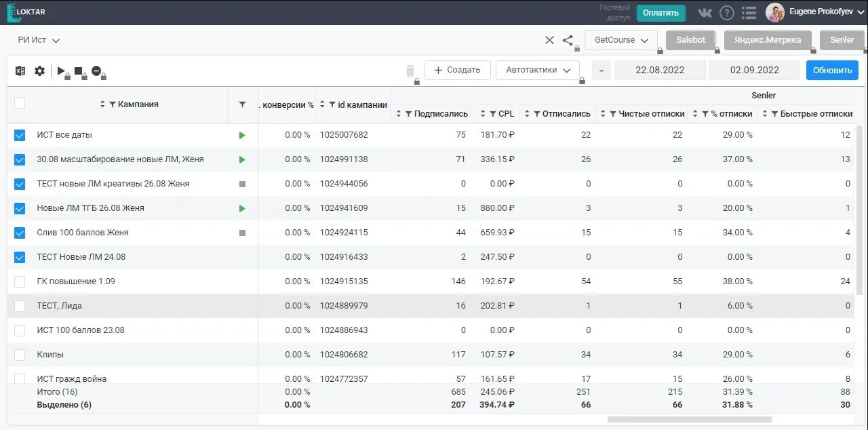This screenshot has width=868, height=430.
Task: Click Создать button
Action: (457, 70)
